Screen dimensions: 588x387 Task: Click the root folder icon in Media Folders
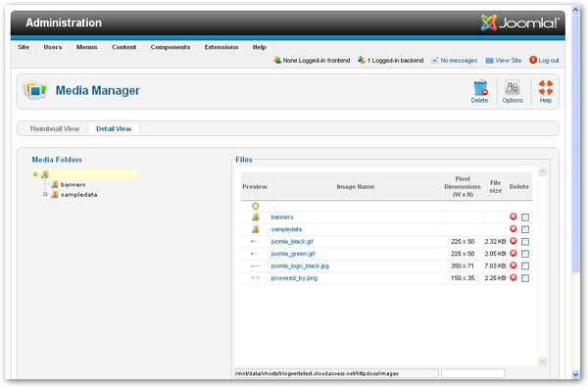[45, 174]
